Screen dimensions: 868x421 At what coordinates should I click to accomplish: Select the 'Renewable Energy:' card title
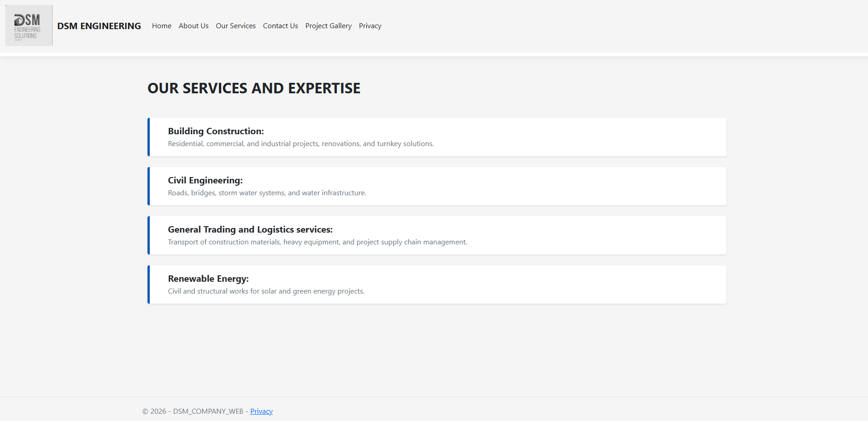tap(208, 279)
